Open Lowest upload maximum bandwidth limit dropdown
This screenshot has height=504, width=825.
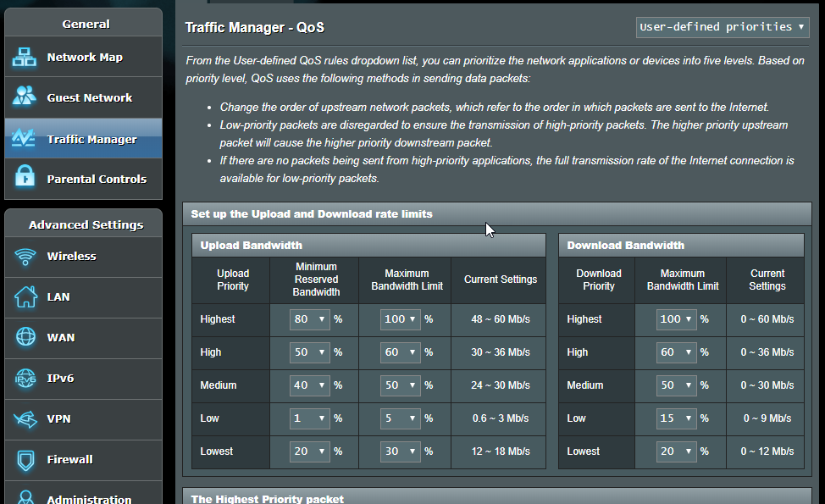(x=401, y=451)
